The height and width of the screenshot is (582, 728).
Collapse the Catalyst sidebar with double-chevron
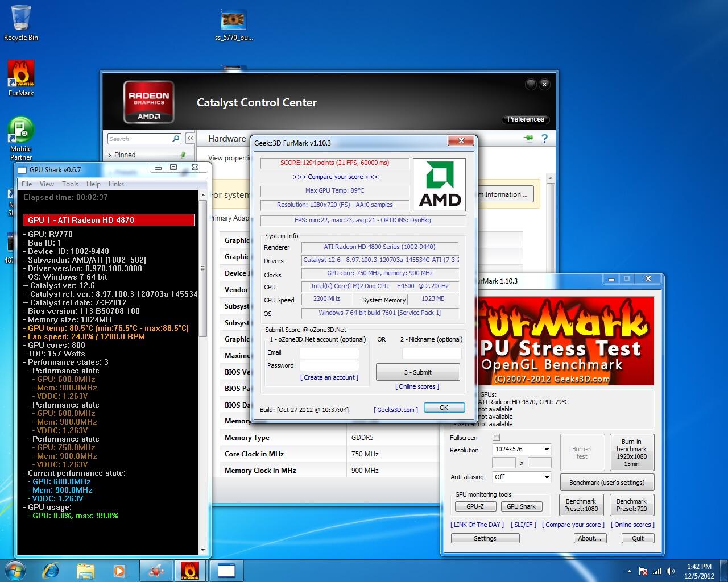coord(190,138)
